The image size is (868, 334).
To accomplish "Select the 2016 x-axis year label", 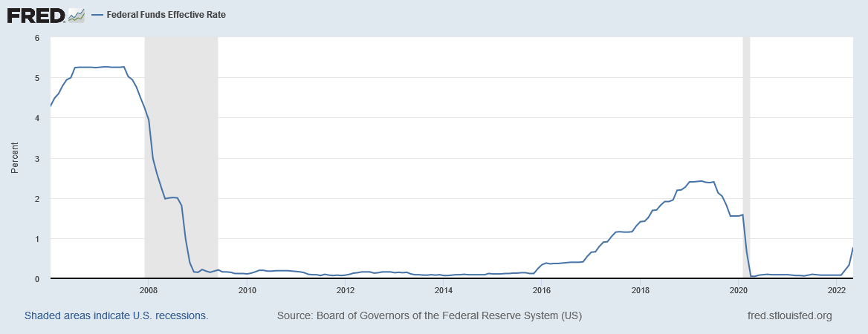I will click(542, 289).
